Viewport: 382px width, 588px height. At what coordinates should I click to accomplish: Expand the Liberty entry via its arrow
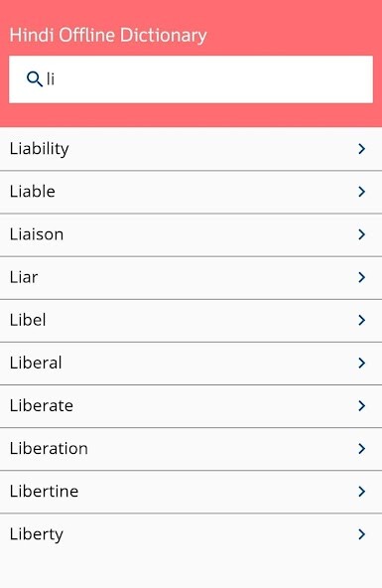click(361, 534)
